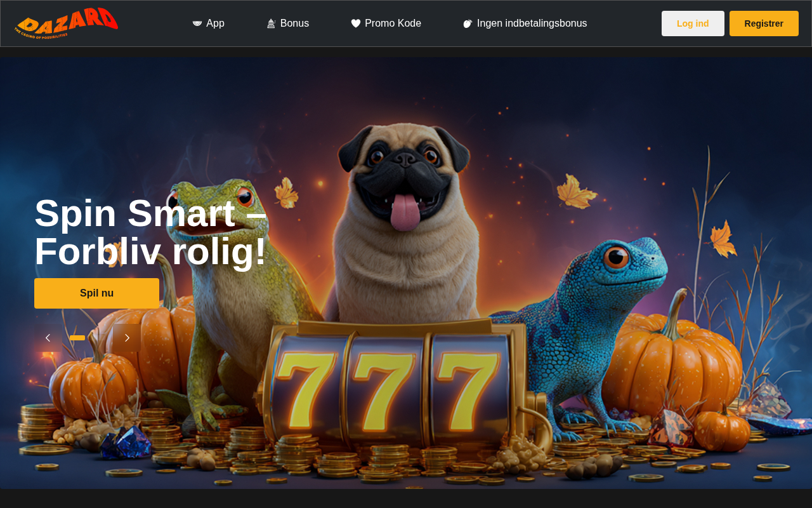
Task: Click the icon beside App
Action: pyautogui.click(x=197, y=23)
